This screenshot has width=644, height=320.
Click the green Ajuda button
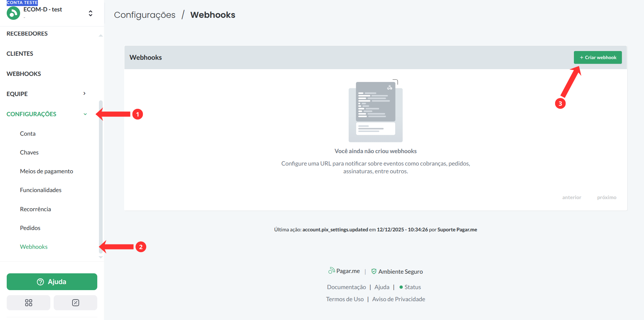pos(52,282)
